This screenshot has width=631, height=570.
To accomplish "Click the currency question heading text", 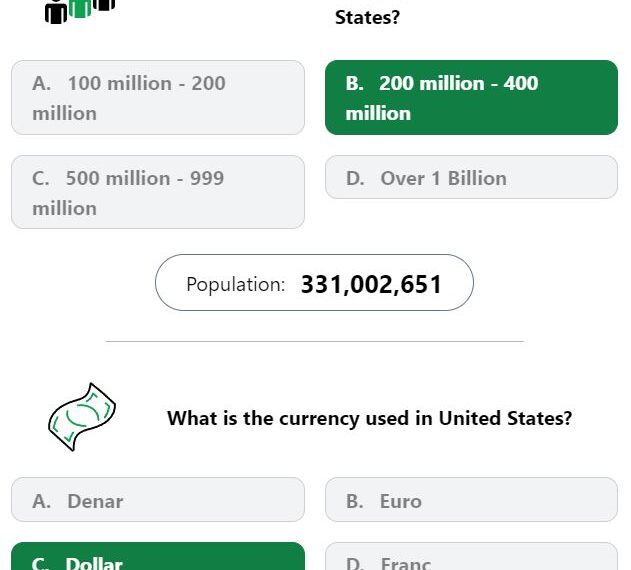I will click(369, 418).
